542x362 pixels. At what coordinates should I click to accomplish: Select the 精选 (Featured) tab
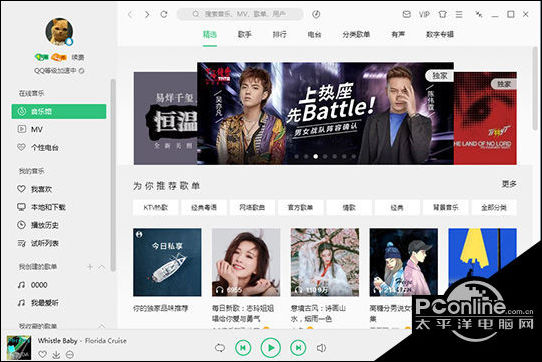click(209, 34)
